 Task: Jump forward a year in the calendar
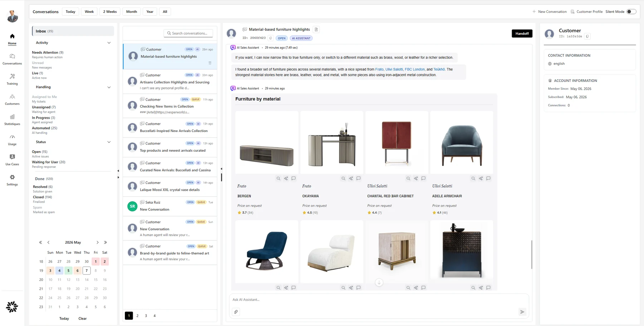tap(105, 242)
